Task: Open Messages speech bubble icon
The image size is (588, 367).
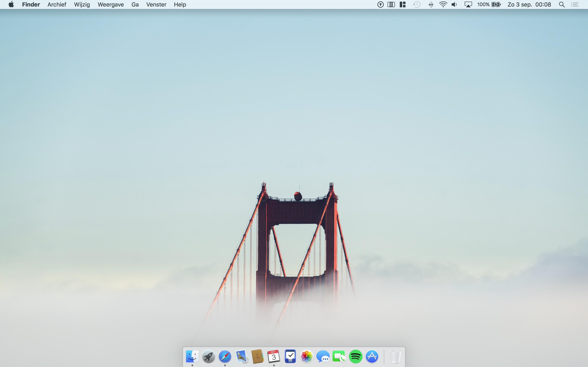Action: pyautogui.click(x=323, y=356)
